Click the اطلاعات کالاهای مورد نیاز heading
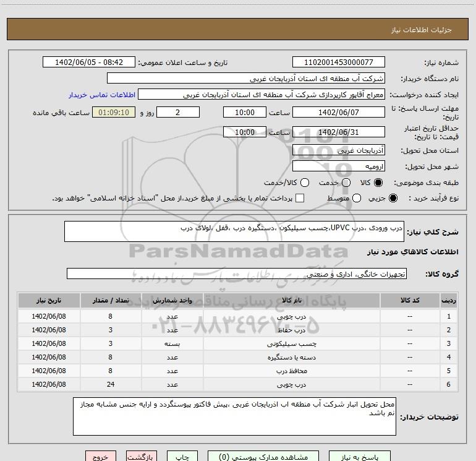This screenshot has width=476, height=461. [x=413, y=252]
